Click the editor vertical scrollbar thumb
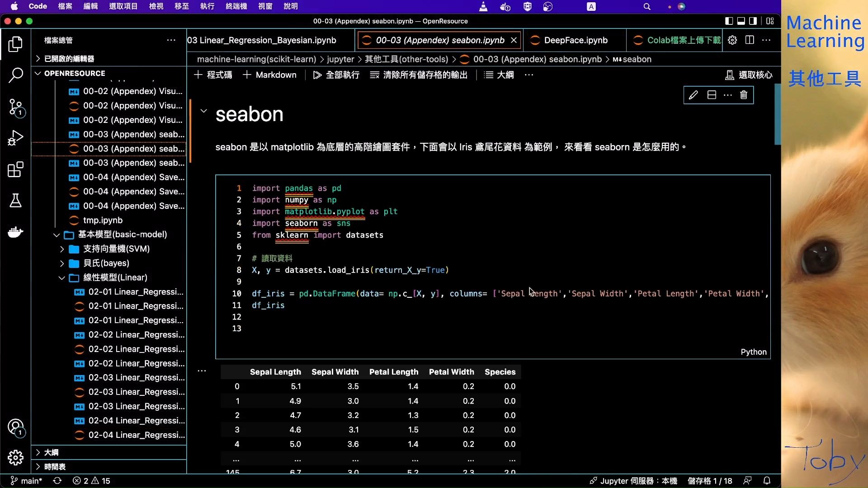Screen dimensions: 868x488 (777, 114)
